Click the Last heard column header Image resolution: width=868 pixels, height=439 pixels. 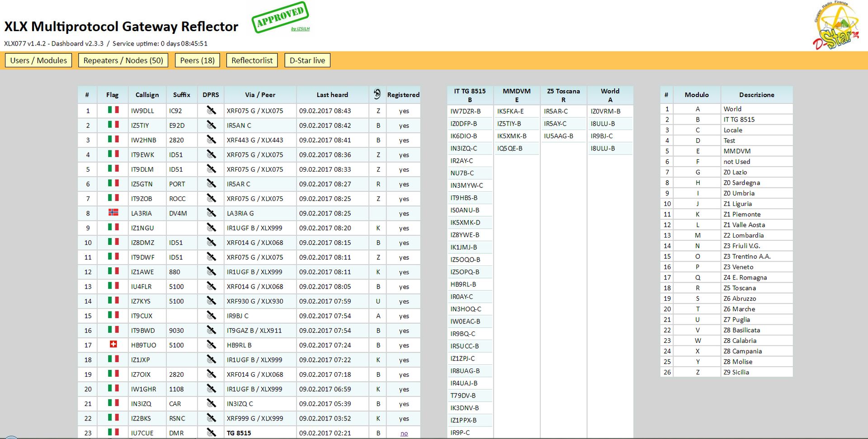[332, 95]
